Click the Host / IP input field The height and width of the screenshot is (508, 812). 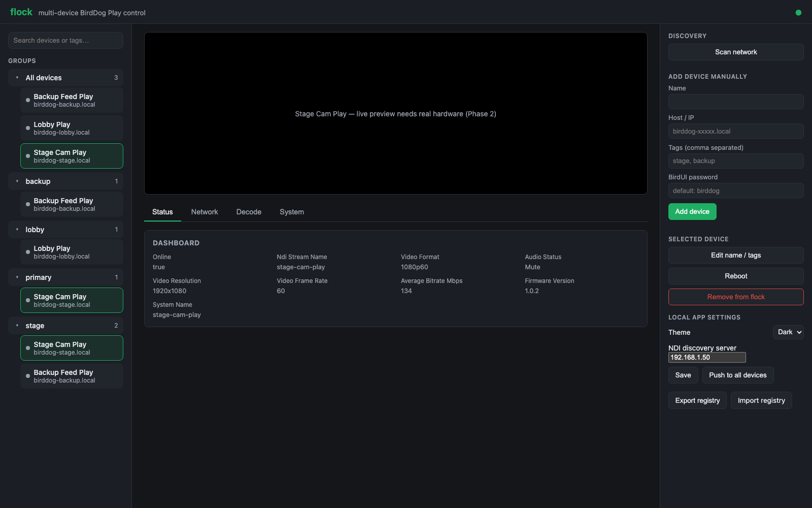pos(736,131)
